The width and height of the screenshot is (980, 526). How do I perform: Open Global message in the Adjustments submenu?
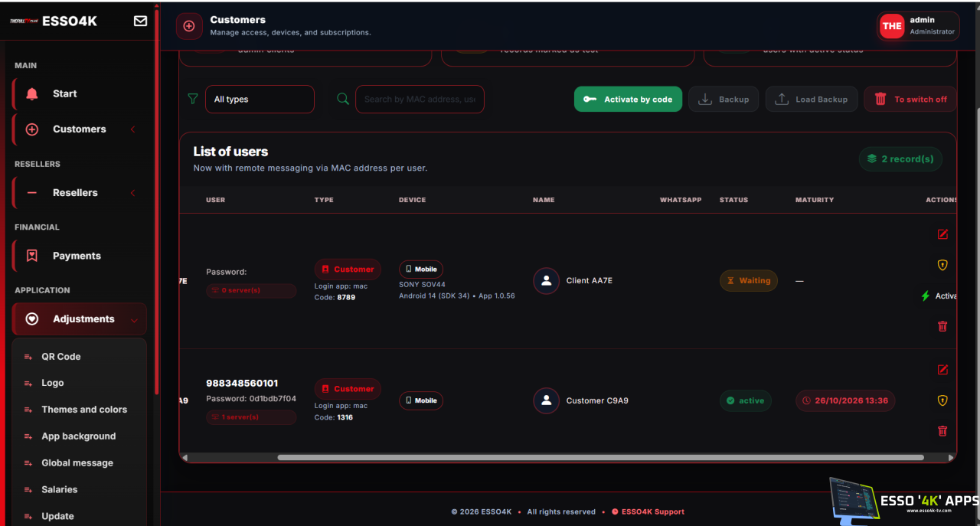pyautogui.click(x=79, y=463)
